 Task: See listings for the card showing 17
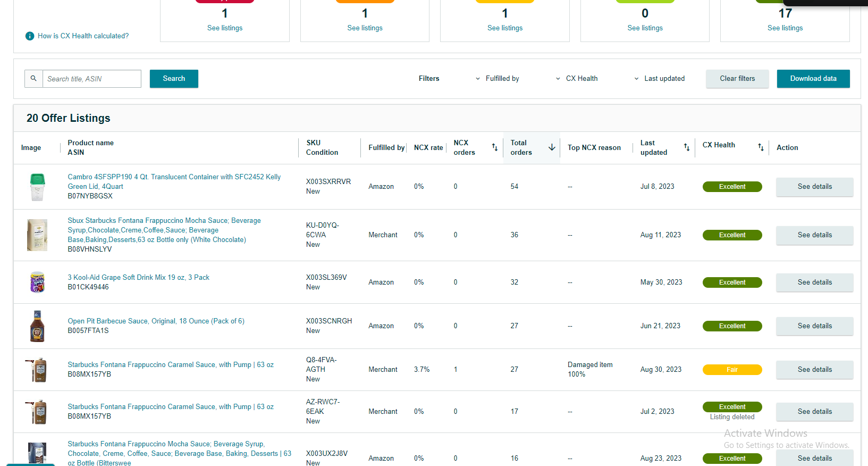(x=785, y=28)
